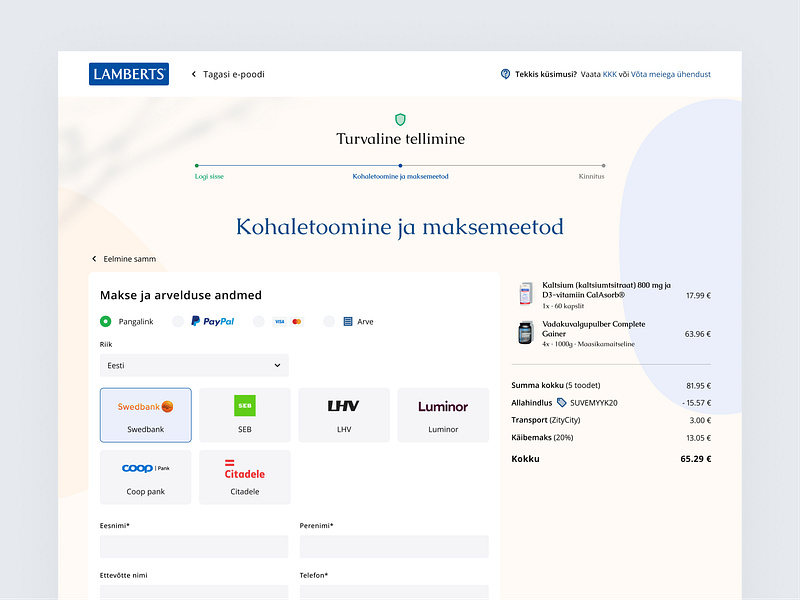
Task: Click the Kinnitus progress step
Action: (591, 177)
